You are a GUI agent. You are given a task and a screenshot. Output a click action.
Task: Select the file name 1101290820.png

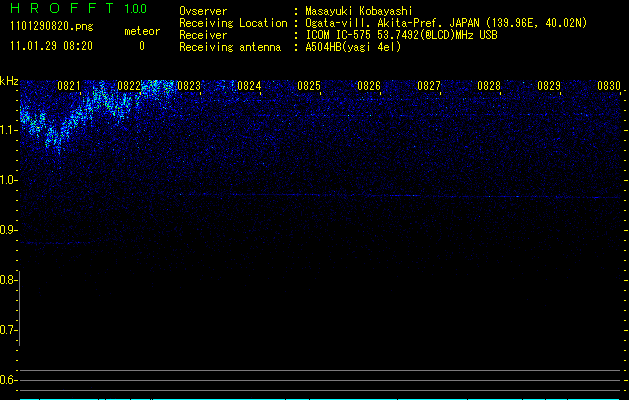52,26
